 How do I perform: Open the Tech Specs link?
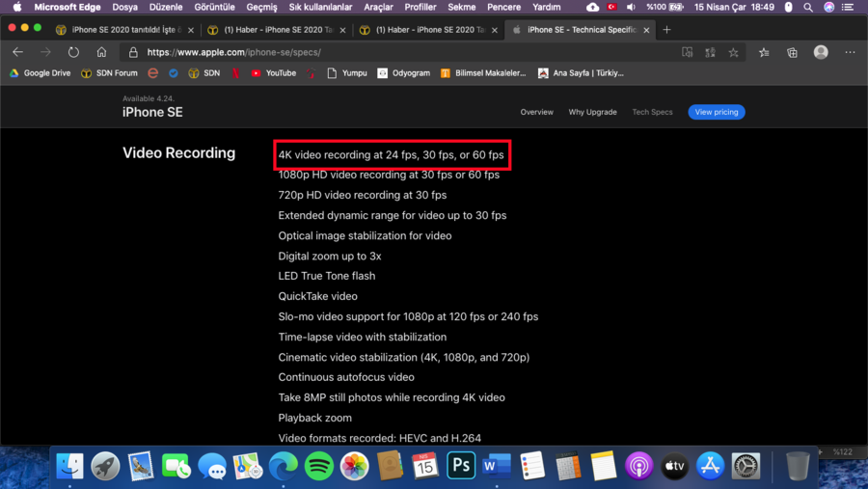(652, 112)
